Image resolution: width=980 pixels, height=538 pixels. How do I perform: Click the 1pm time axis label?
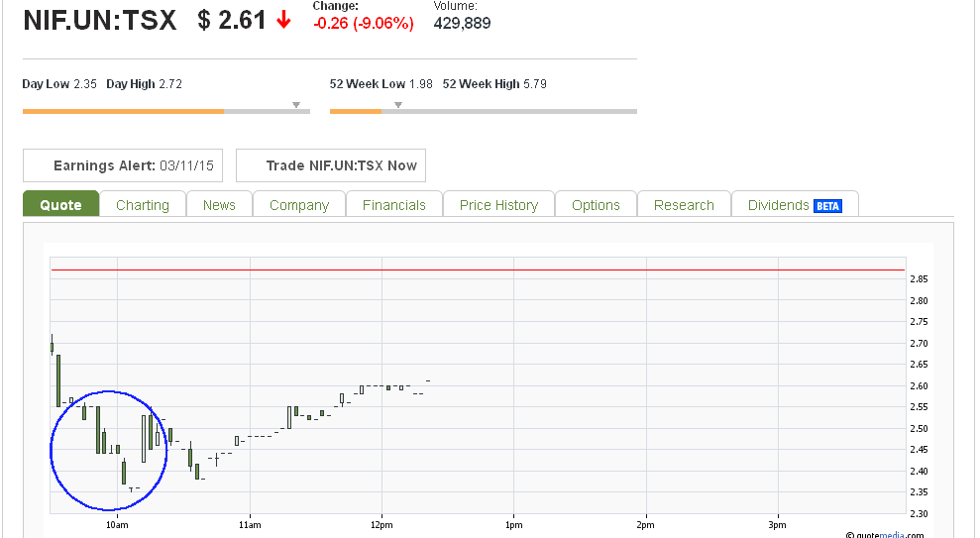coord(513,525)
